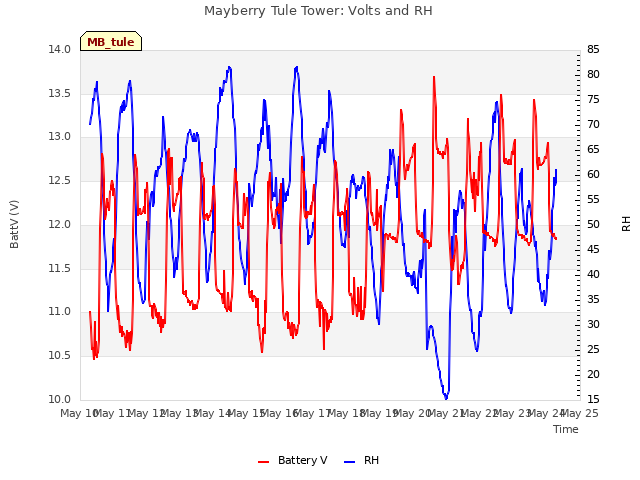640x480 pixels.
Task: Click the 30 right axis tick
Action: (593, 324)
